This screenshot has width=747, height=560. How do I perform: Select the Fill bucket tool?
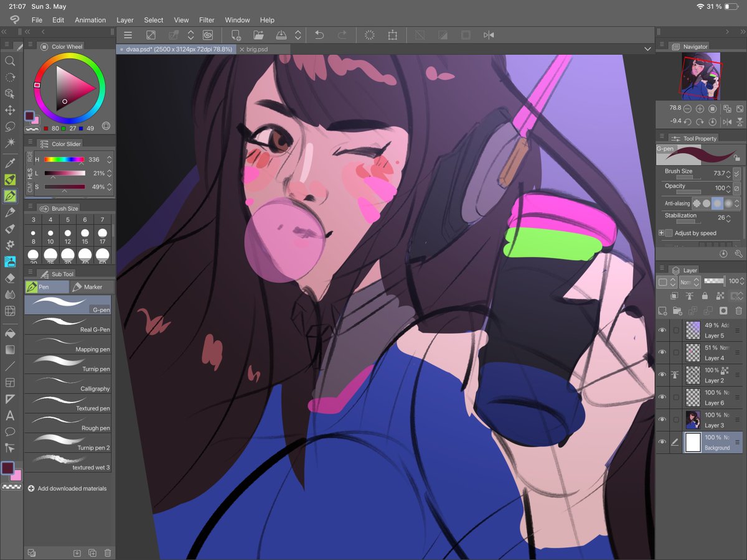click(x=10, y=333)
